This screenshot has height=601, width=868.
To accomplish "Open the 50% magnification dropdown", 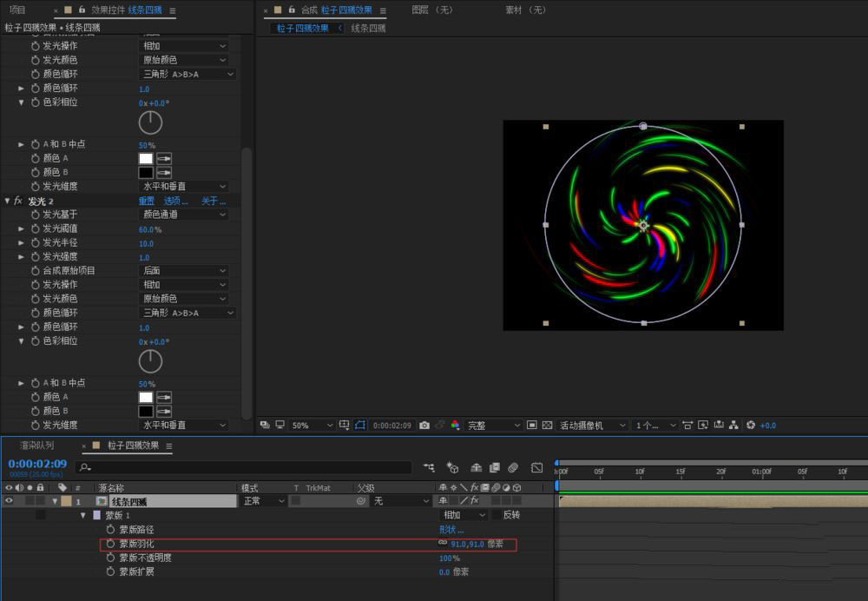I will coord(312,426).
